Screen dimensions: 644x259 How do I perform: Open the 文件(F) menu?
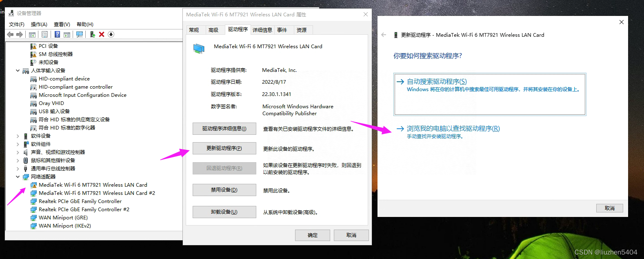click(17, 25)
